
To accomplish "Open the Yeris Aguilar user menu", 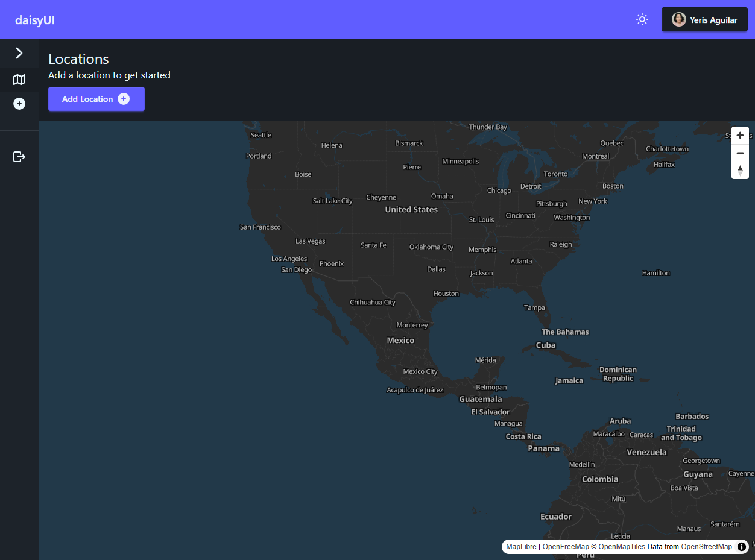I will [x=704, y=20].
